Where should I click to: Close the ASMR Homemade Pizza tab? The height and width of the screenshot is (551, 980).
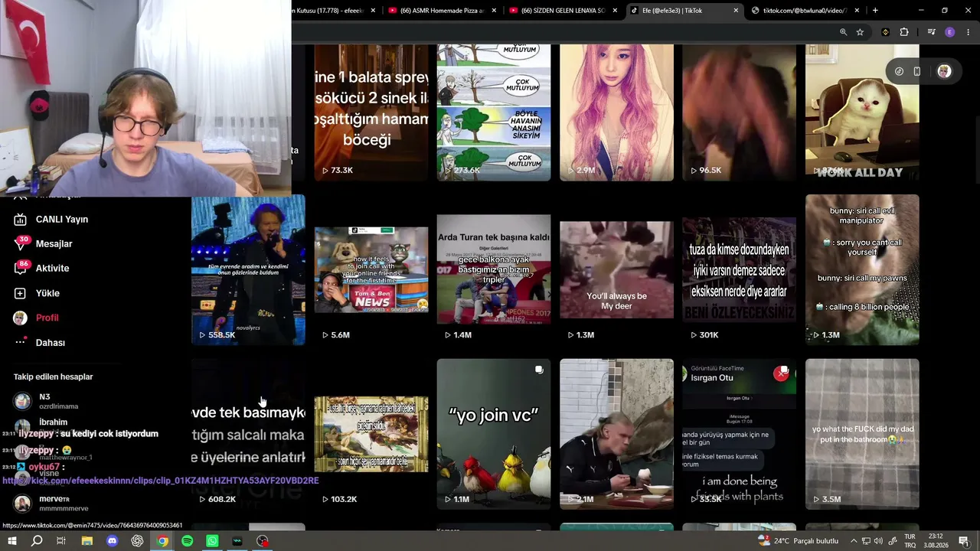coord(494,11)
